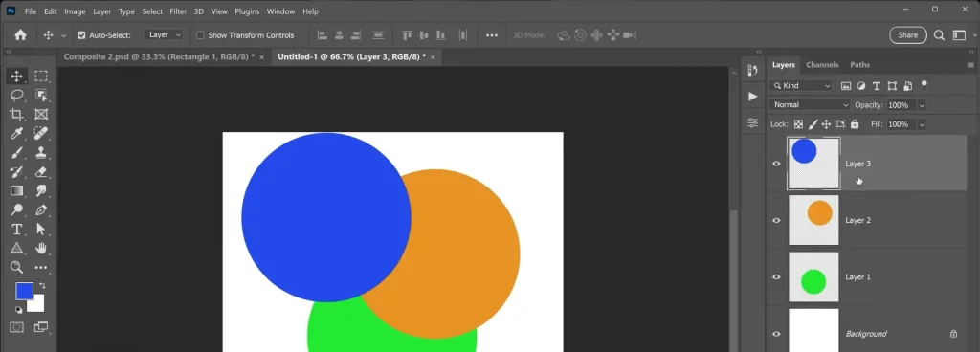Open the Properties panel sliders icon
This screenshot has height=352, width=980.
pyautogui.click(x=752, y=123)
